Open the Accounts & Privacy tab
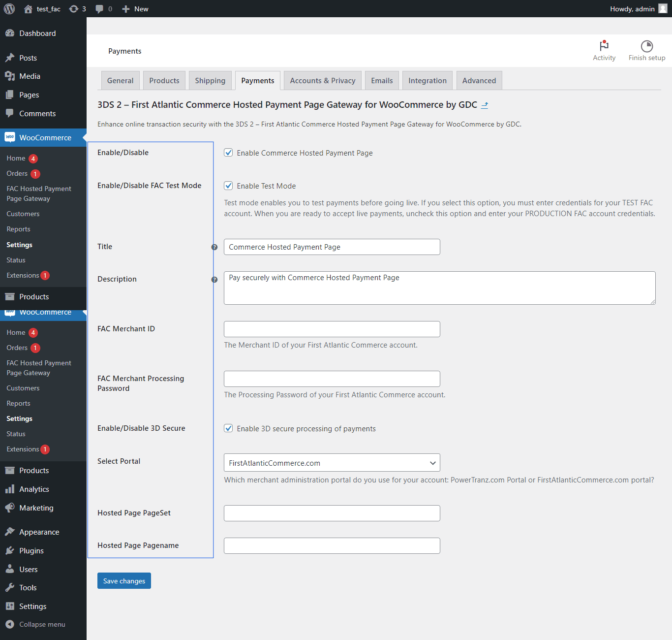 (322, 80)
